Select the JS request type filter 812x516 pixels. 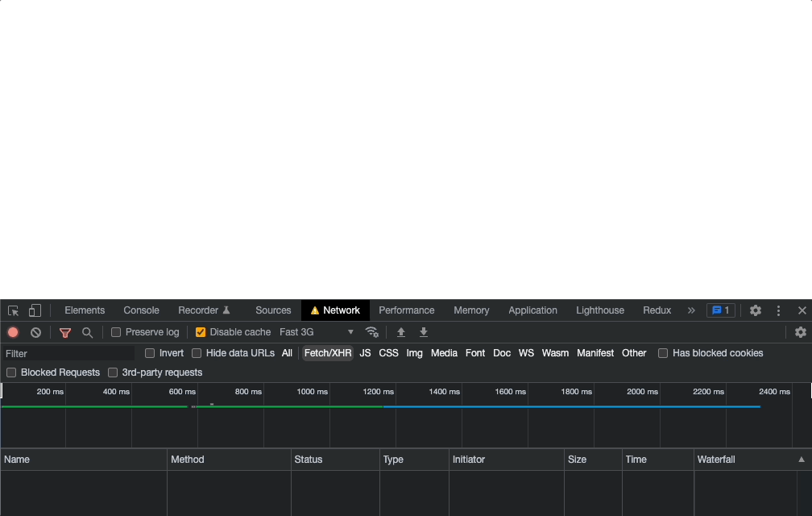tap(365, 353)
